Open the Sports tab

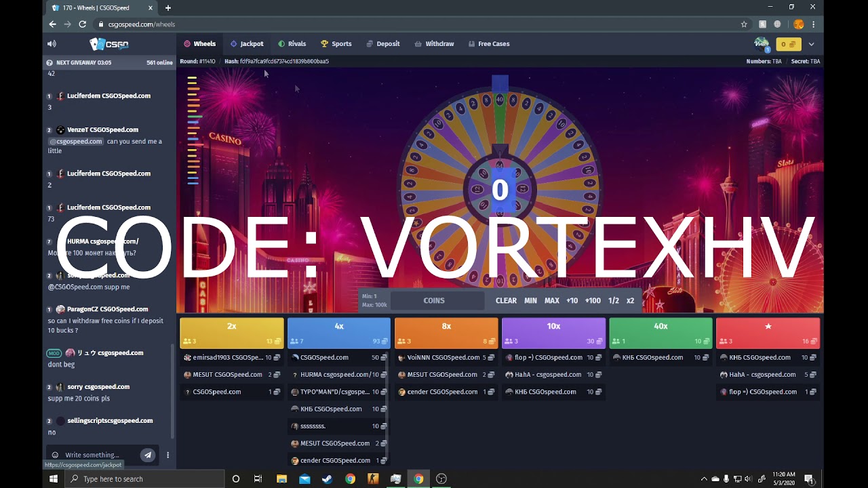tap(336, 43)
